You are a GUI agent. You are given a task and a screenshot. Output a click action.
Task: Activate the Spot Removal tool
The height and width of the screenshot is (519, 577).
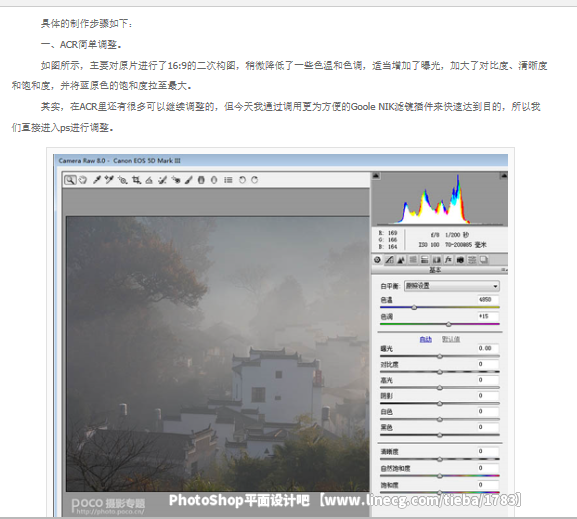(x=162, y=180)
